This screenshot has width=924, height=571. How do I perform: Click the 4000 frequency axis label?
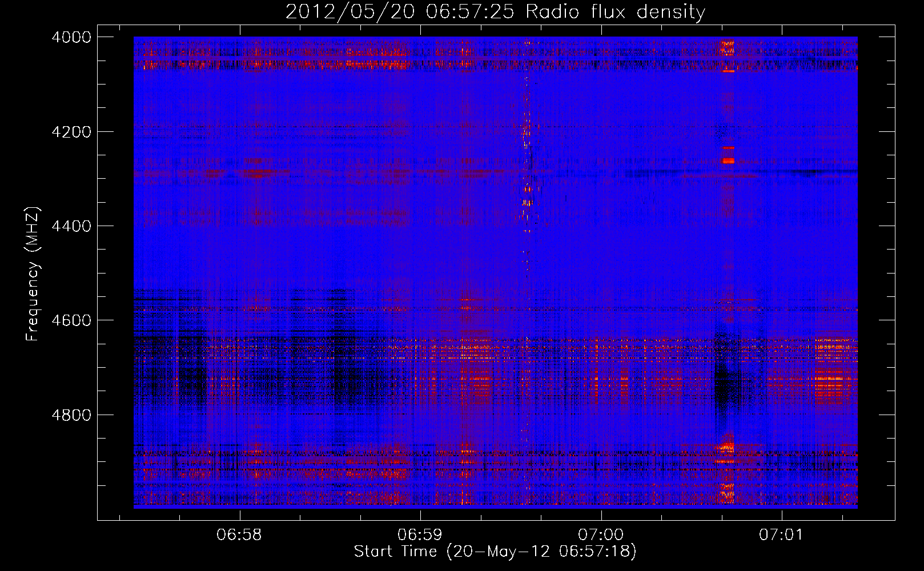click(x=71, y=37)
